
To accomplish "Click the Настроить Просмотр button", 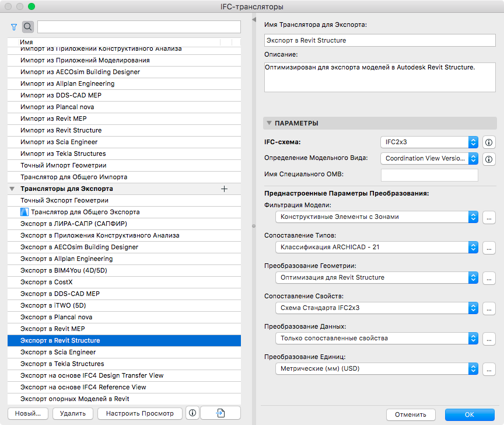I will tap(140, 413).
